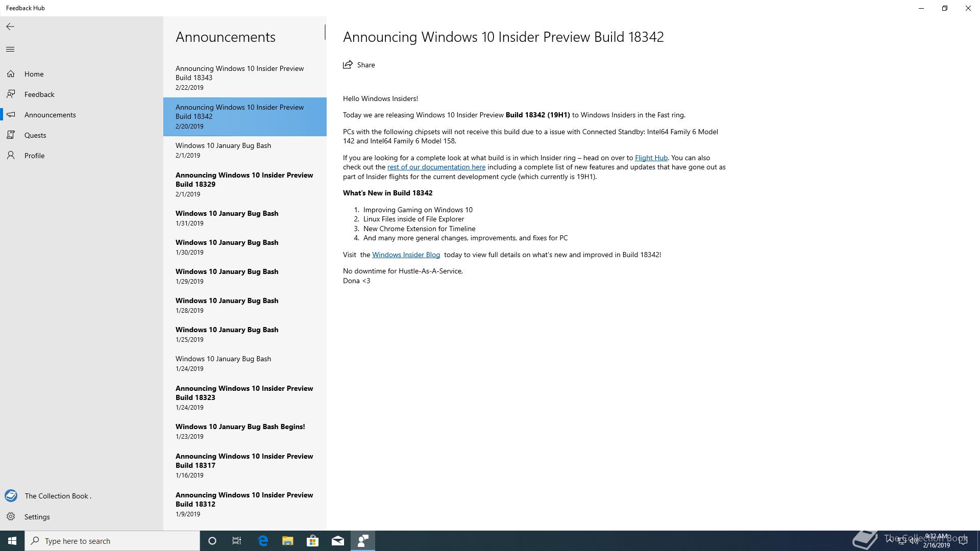Screen dimensions: 980x551
Task: Click The Collection Book account avatar
Action: click(11, 496)
